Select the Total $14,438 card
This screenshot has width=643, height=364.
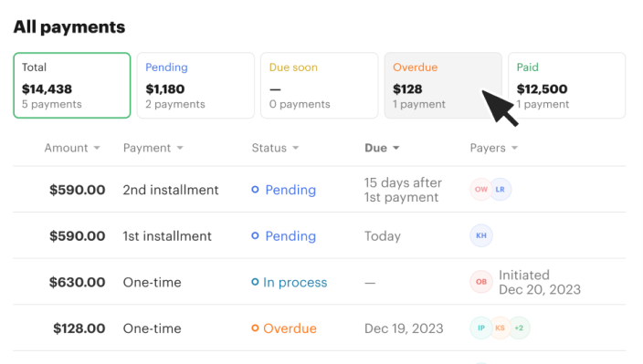72,85
